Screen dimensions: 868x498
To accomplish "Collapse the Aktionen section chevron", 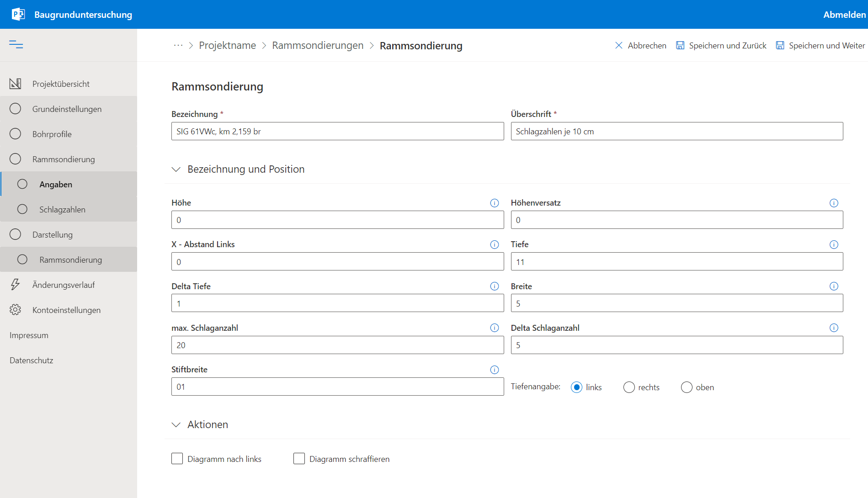I will [x=176, y=425].
